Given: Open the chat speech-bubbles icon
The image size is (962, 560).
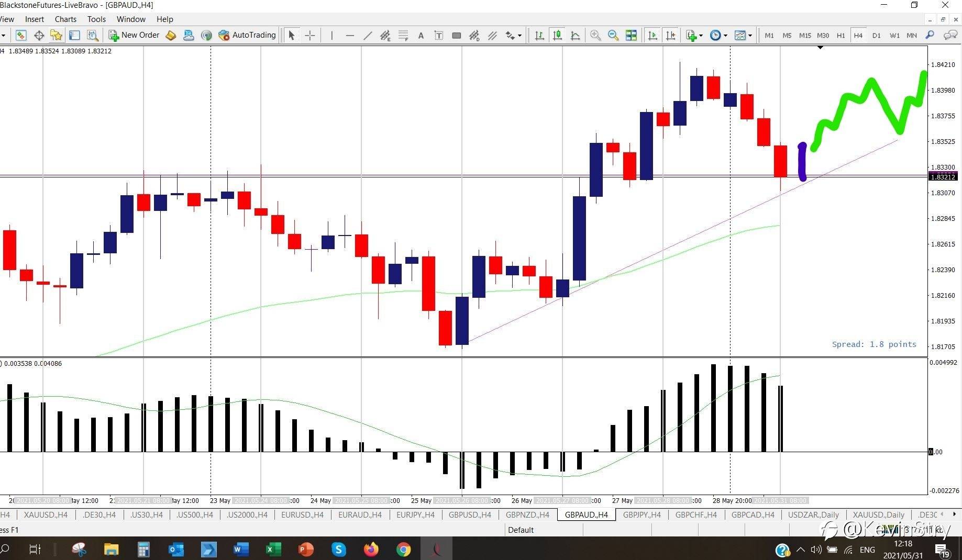Looking at the screenshot, I should 950,35.
